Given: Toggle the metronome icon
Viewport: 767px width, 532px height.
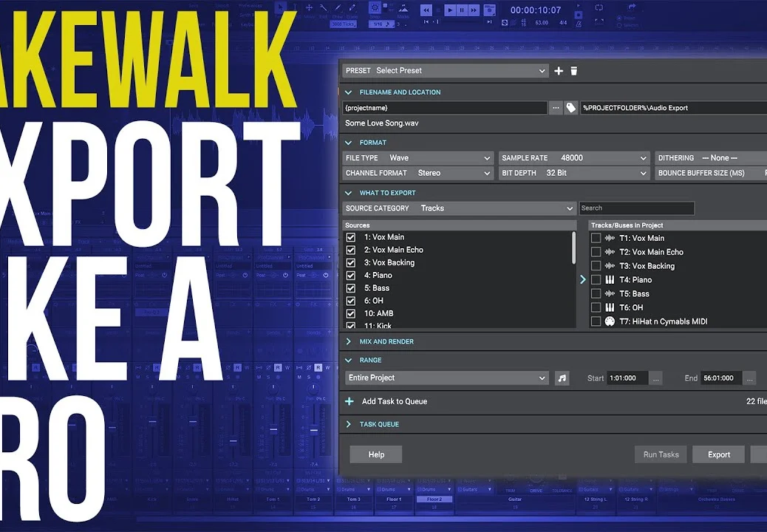Looking at the screenshot, I should pyautogui.click(x=579, y=23).
